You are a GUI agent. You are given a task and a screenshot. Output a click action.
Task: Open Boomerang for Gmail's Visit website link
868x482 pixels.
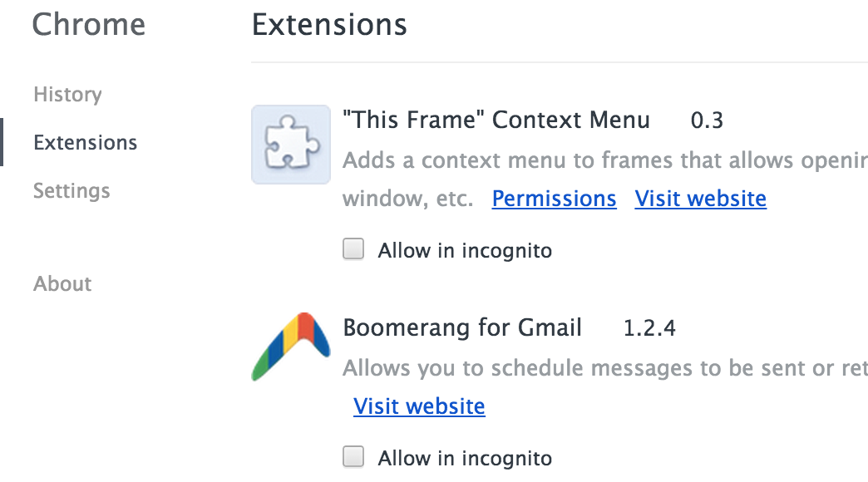point(419,406)
